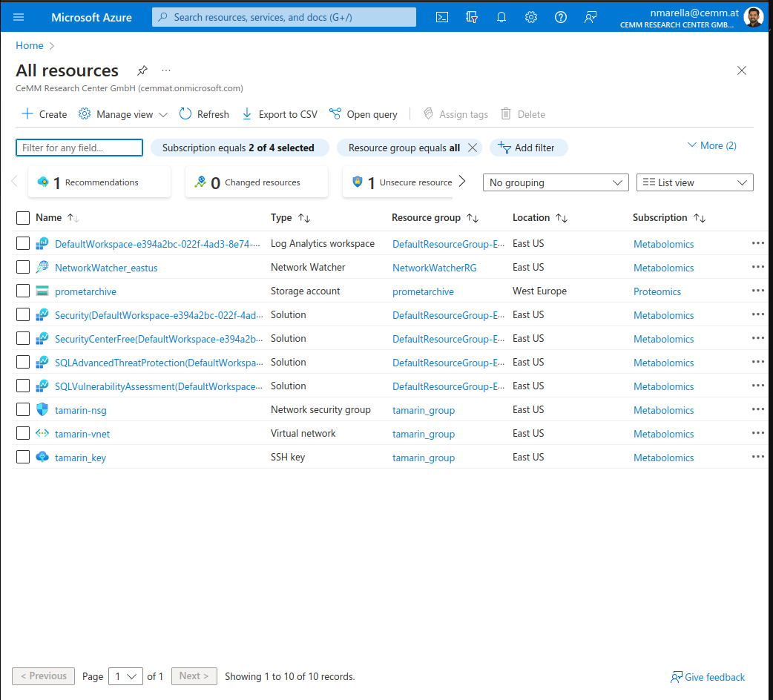This screenshot has width=773, height=700.
Task: Click the Filter for any field box
Action: point(79,148)
